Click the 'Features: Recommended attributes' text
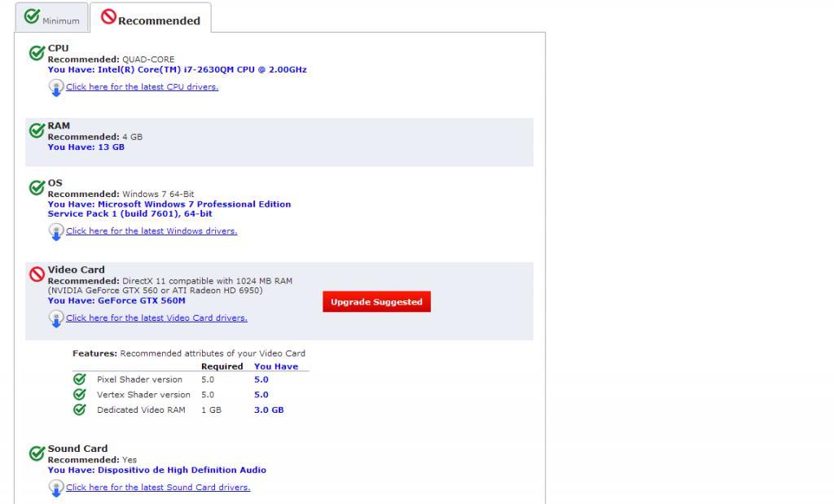This screenshot has height=504, width=834. click(189, 353)
